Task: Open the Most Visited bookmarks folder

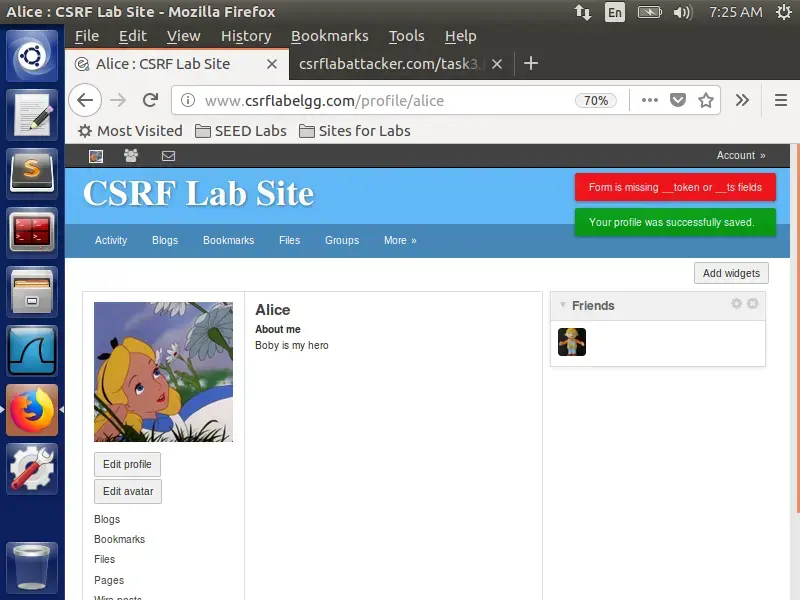Action: click(x=130, y=131)
